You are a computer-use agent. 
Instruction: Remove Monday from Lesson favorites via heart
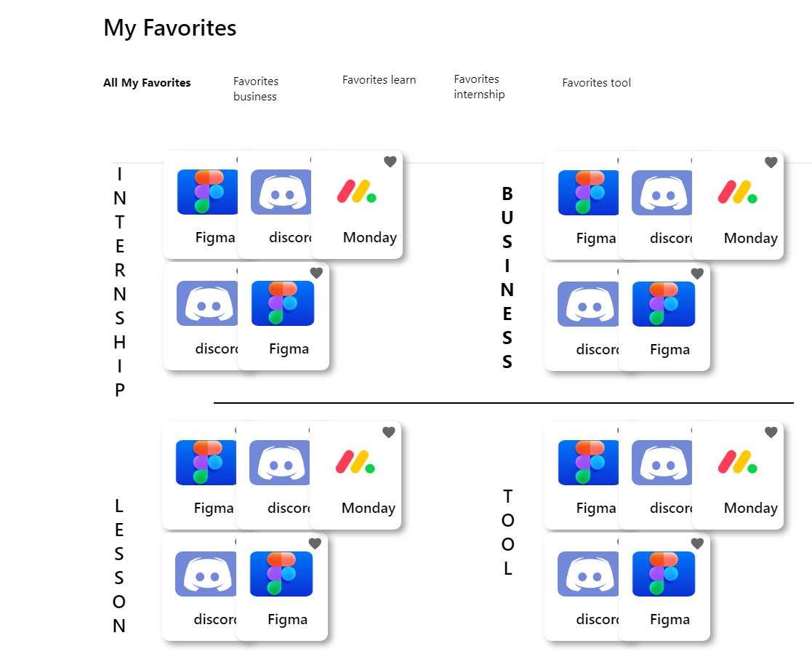389,432
